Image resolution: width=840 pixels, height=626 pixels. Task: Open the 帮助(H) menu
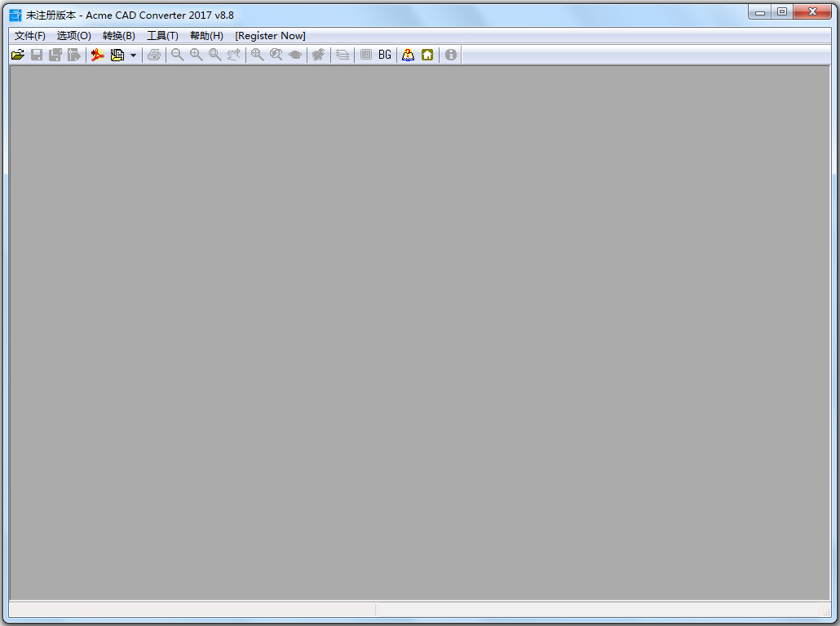(206, 35)
